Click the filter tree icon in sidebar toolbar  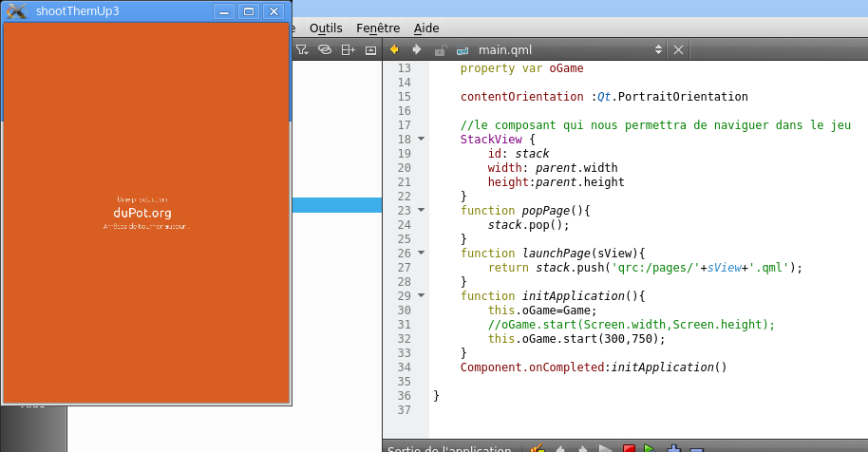pos(302,49)
